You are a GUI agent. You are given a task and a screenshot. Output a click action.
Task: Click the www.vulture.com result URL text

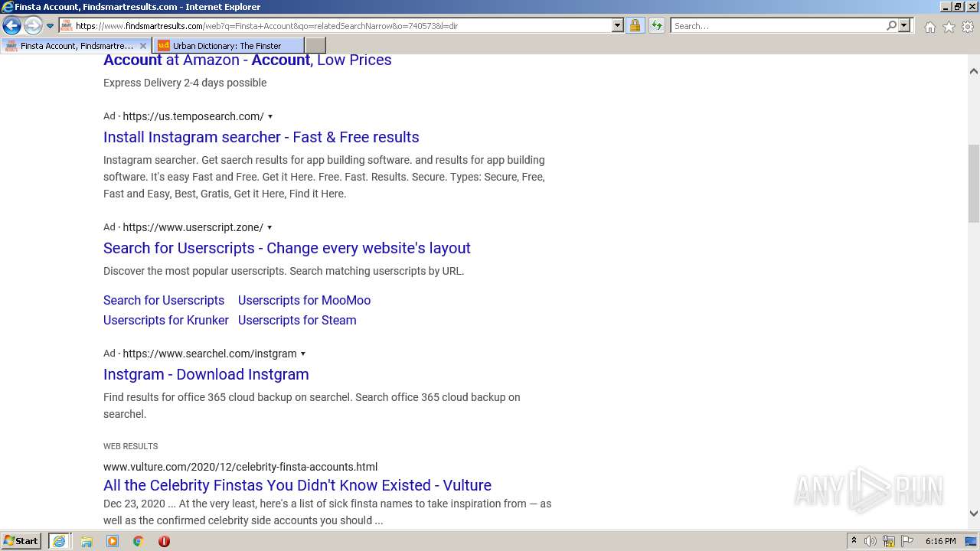click(x=240, y=467)
